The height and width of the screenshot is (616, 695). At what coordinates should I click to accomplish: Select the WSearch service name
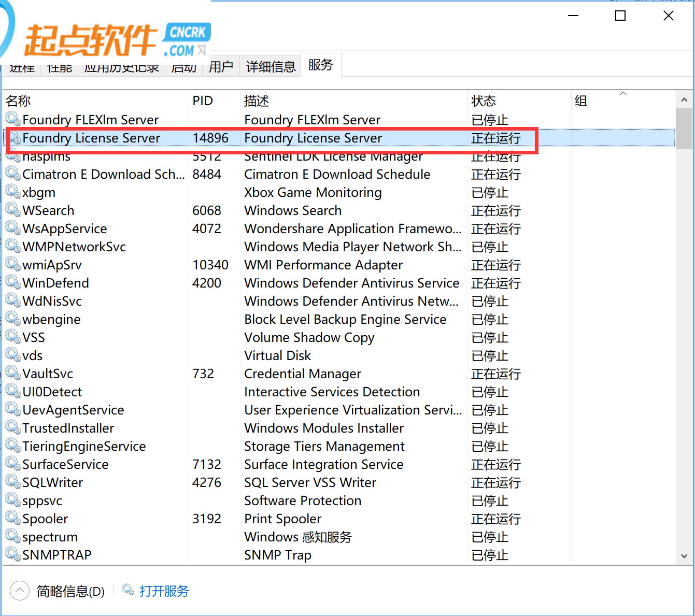(48, 210)
